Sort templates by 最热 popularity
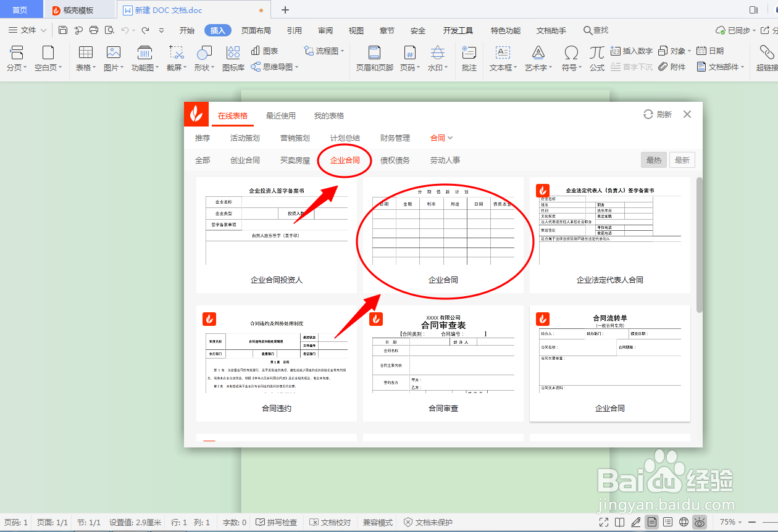Screen dimensions: 778x532 pos(653,159)
